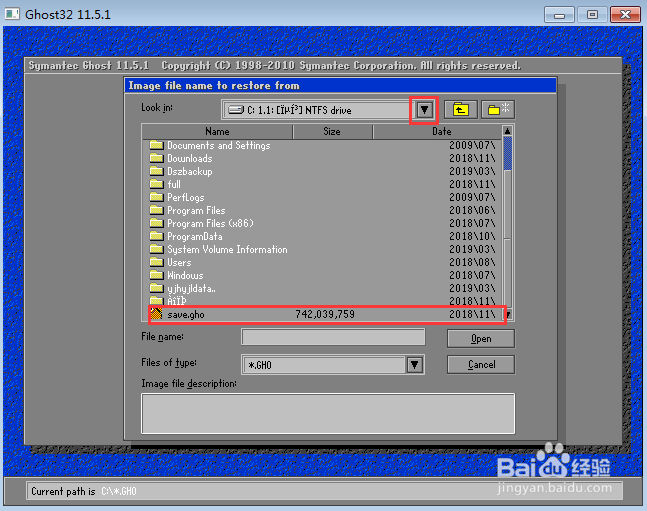
Task: Click date 2019\03\ in Dszbackup row
Action: (472, 171)
